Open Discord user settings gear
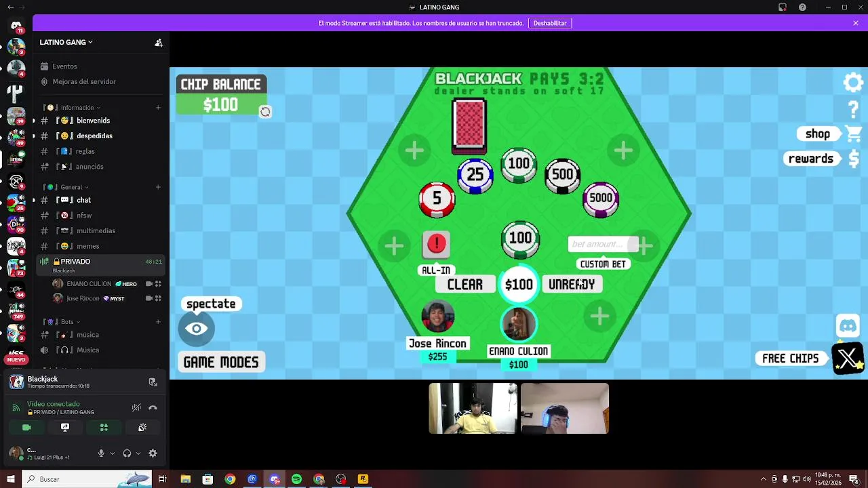This screenshot has height=488, width=868. [153, 453]
